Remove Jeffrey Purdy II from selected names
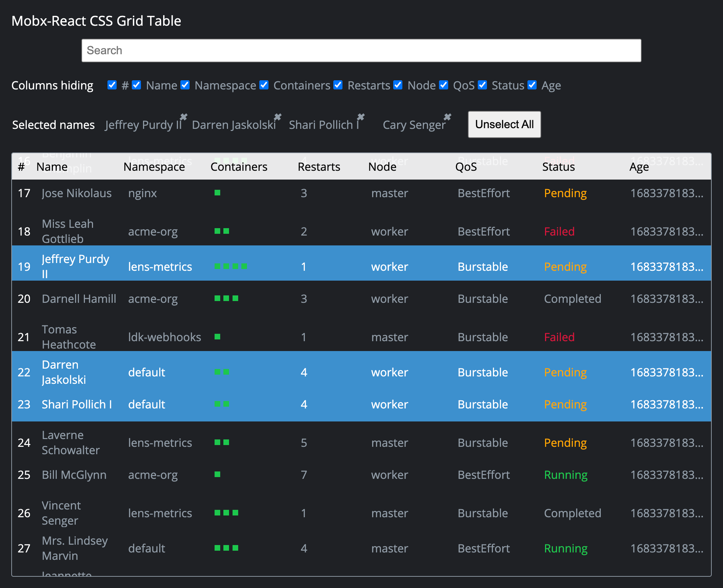Viewport: 723px width, 588px height. [184, 117]
